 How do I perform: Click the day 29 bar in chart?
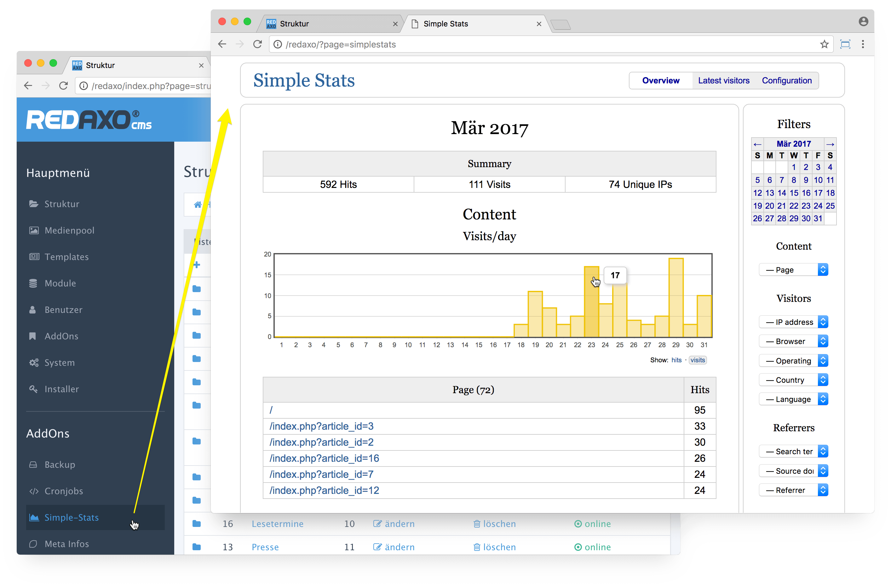[x=675, y=297]
